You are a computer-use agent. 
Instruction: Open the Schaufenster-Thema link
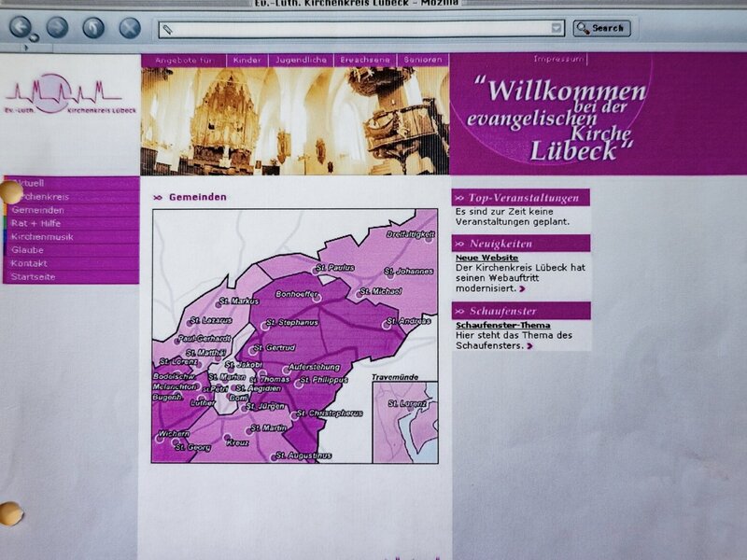coord(502,325)
